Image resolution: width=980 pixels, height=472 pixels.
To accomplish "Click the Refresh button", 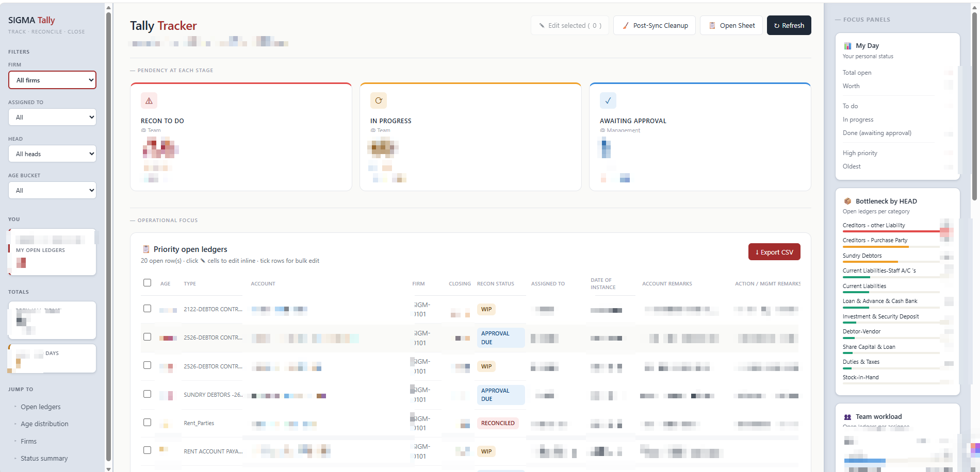I will [789, 25].
